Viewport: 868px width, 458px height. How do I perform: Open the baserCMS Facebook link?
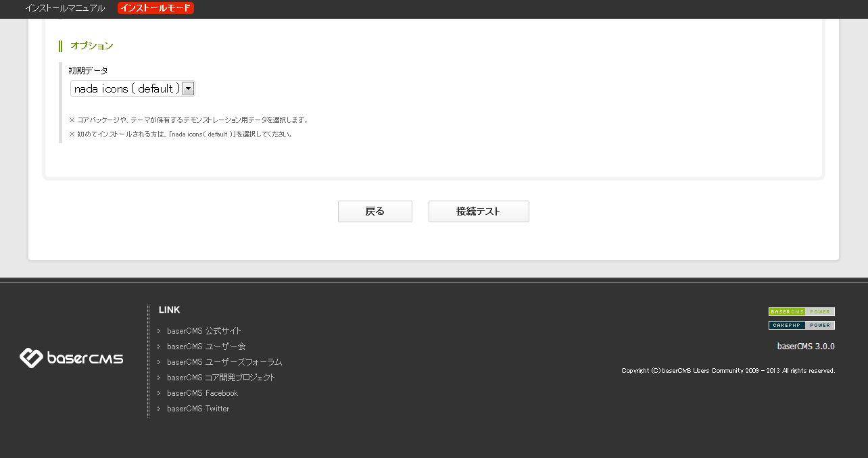coord(202,393)
